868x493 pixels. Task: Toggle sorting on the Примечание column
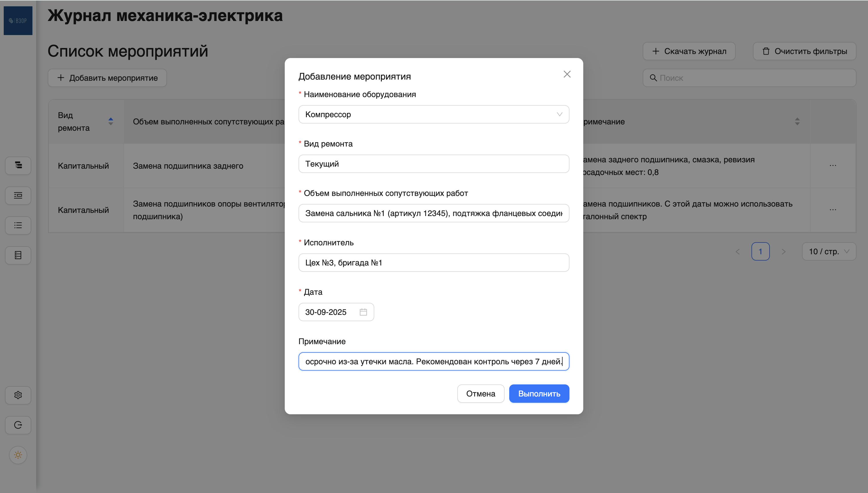pyautogui.click(x=797, y=121)
